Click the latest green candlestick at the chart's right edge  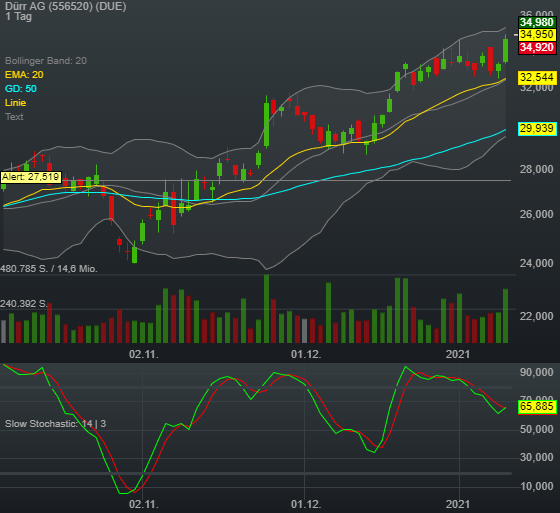[x=505, y=50]
